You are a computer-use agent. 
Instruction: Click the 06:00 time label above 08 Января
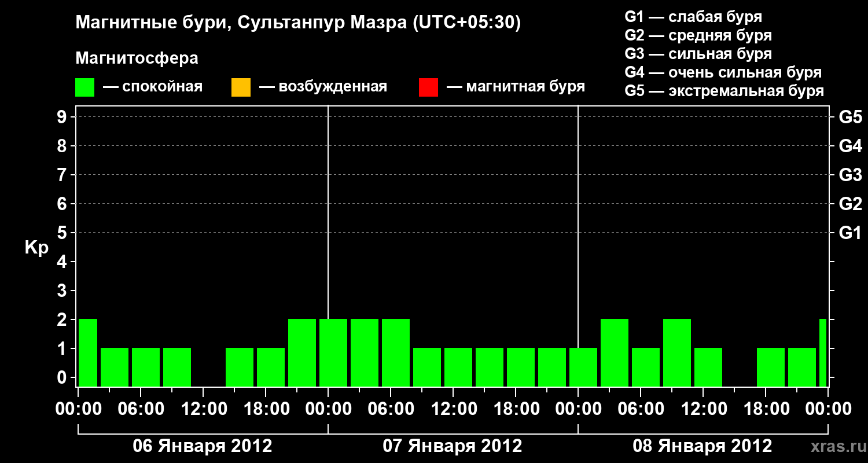tap(641, 409)
